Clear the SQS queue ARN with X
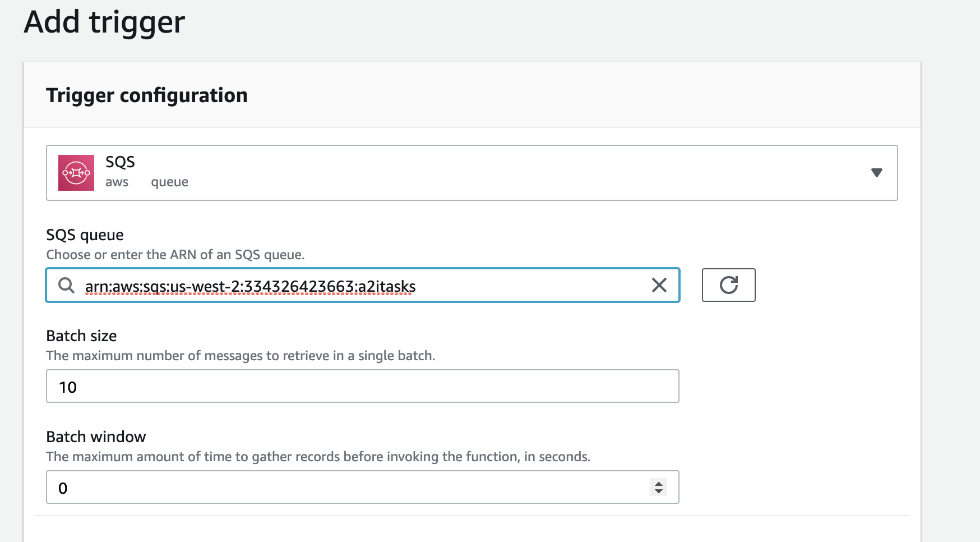The width and height of the screenshot is (980, 542). (659, 285)
